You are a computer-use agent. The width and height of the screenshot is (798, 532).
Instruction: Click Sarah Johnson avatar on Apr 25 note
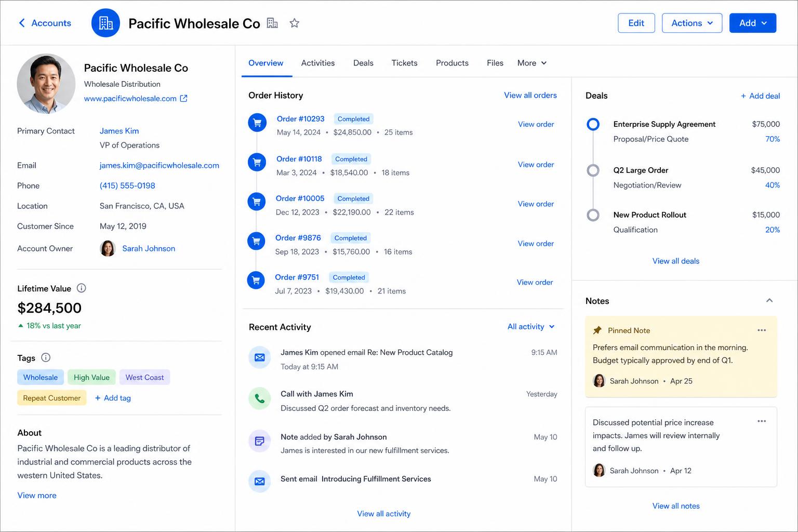[x=599, y=381]
